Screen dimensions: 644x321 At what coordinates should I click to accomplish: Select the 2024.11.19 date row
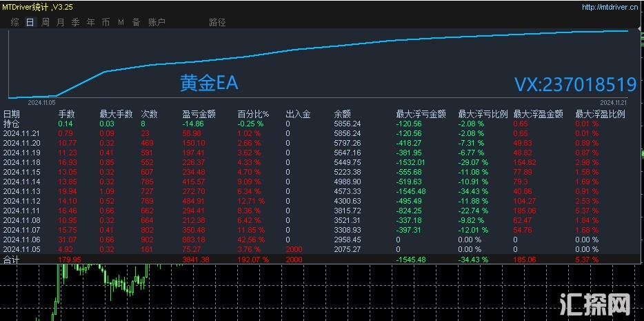click(322, 153)
